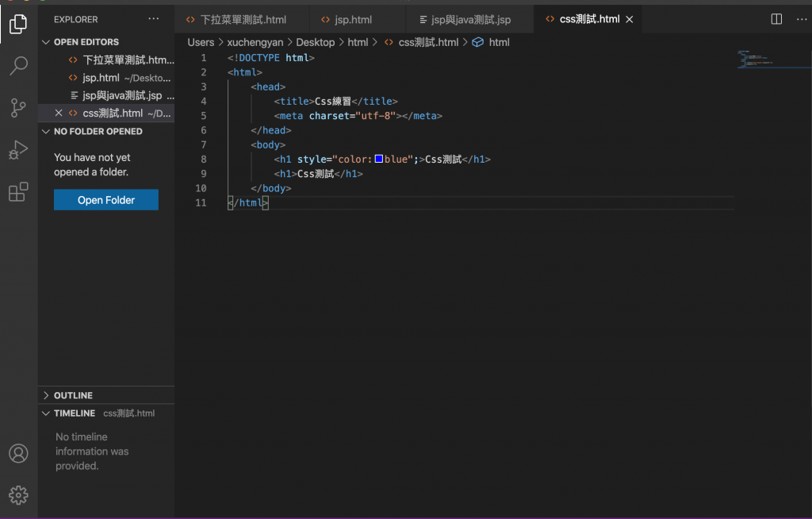Click the Open Folder button
Viewport: 812px width, 519px height.
click(106, 200)
